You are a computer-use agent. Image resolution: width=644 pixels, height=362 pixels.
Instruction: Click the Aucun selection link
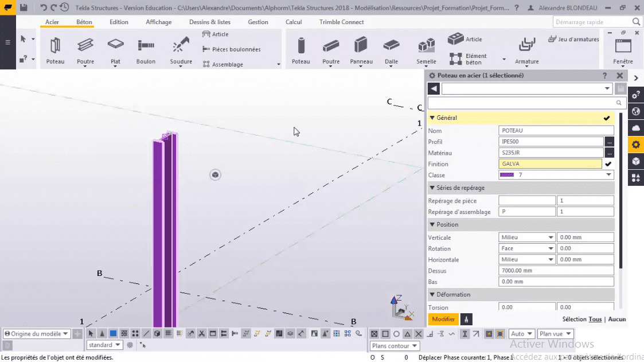[x=617, y=320]
